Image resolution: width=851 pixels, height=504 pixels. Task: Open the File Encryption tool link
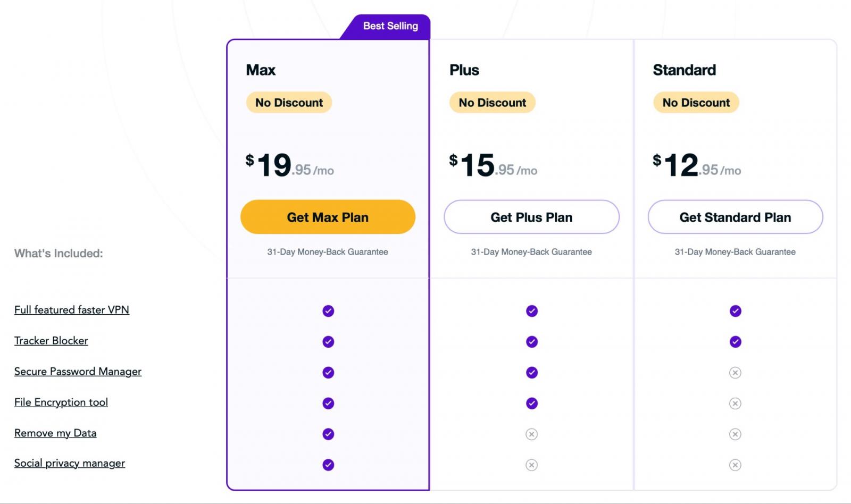pyautogui.click(x=61, y=402)
